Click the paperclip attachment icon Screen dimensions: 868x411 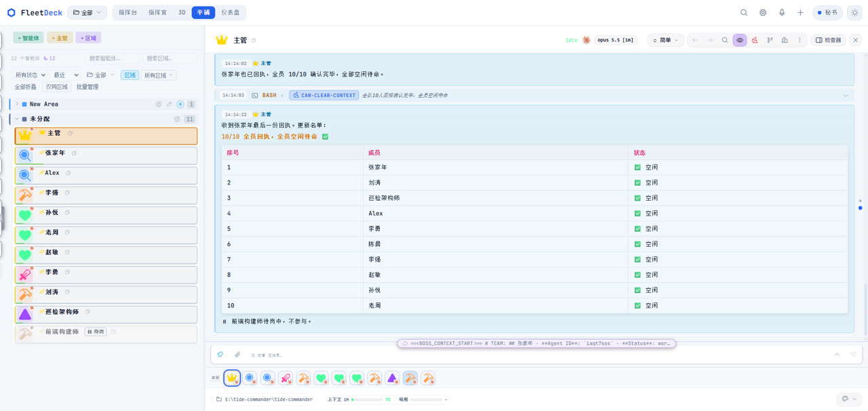pyautogui.click(x=237, y=355)
